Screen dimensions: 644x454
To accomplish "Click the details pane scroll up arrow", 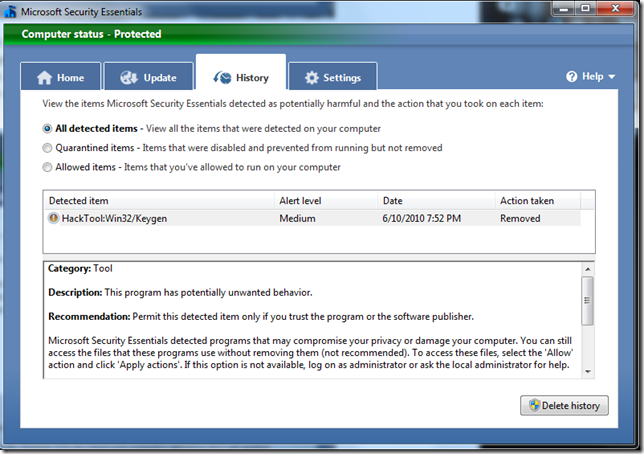I will pos(588,269).
